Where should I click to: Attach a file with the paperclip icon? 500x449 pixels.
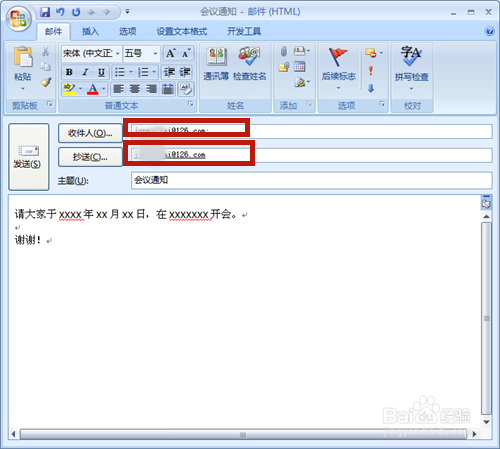point(284,51)
